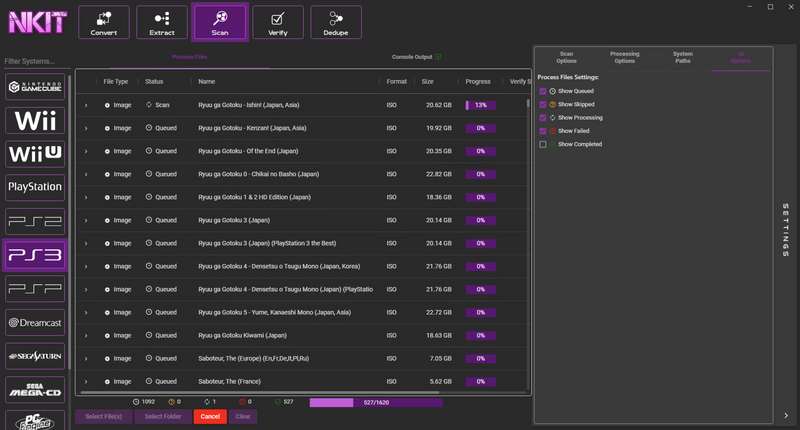Expand the Saboteur, The (Europe) row
This screenshot has width=800, height=430.
point(86,359)
